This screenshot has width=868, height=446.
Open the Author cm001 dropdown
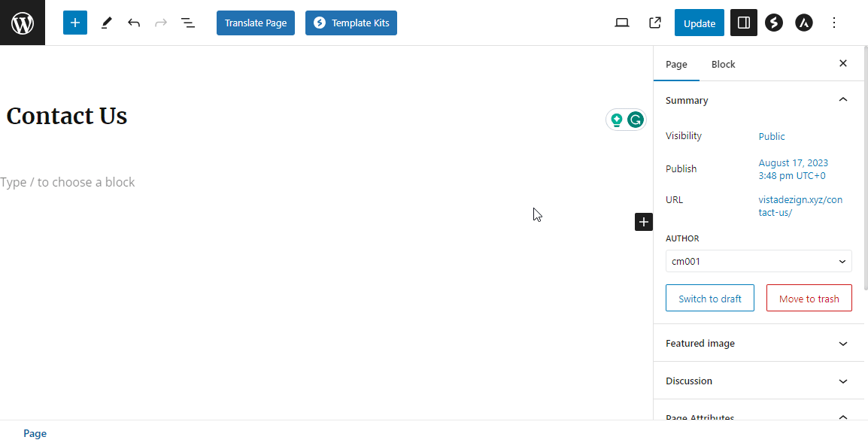(758, 261)
